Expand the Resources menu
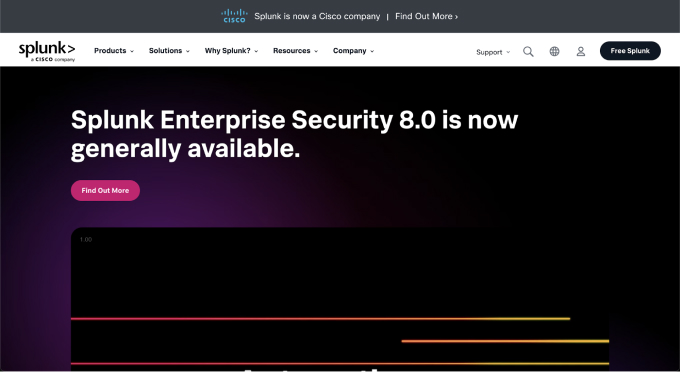 click(x=296, y=51)
